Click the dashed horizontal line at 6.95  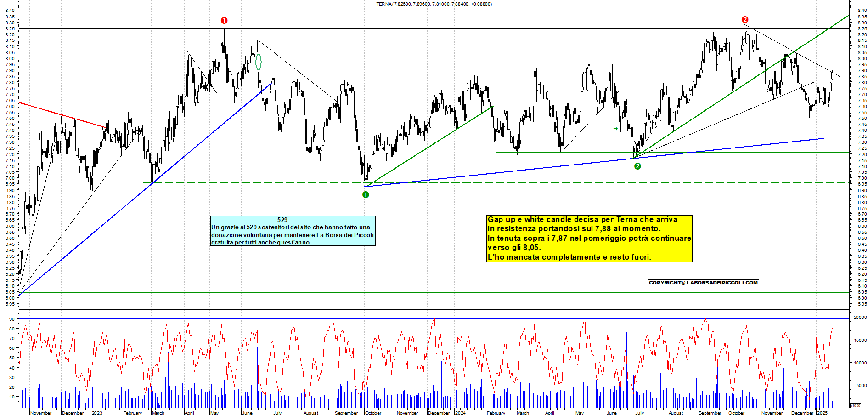[496, 182]
